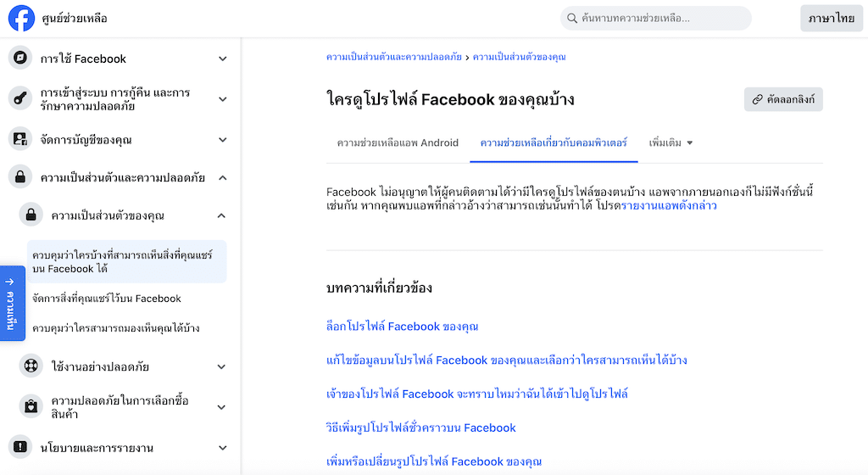868x475 pixels.
Task: Click the ภาษาไทย language button
Action: tap(832, 19)
